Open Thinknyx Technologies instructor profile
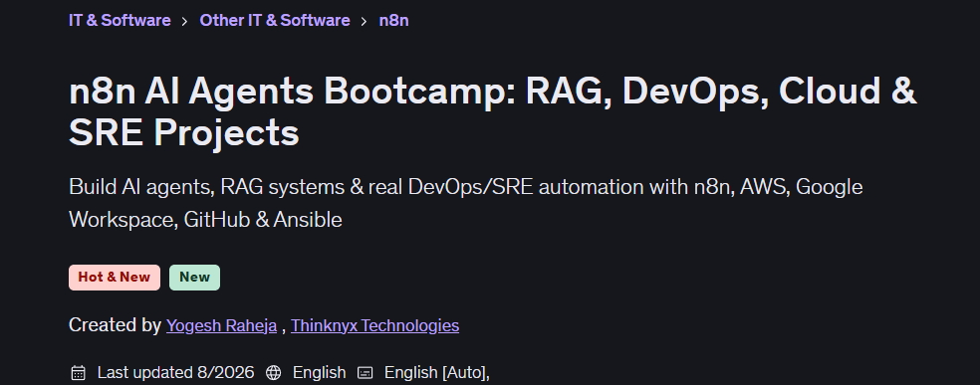The image size is (980, 385). tap(375, 325)
